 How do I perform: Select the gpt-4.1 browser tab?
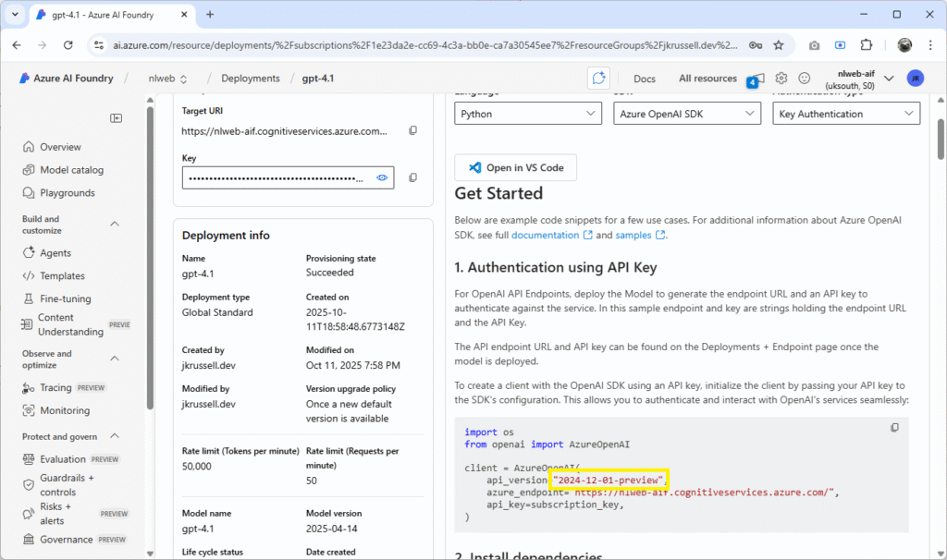(x=102, y=15)
